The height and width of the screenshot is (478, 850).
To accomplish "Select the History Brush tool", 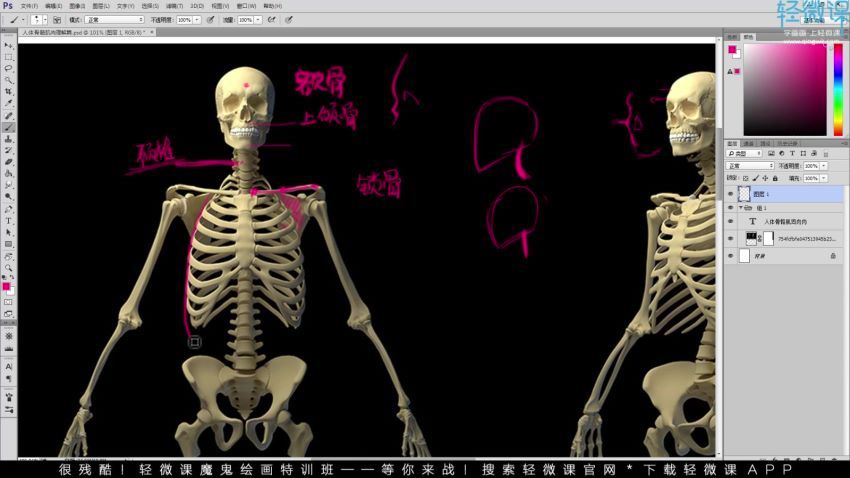I will pyautogui.click(x=8, y=151).
